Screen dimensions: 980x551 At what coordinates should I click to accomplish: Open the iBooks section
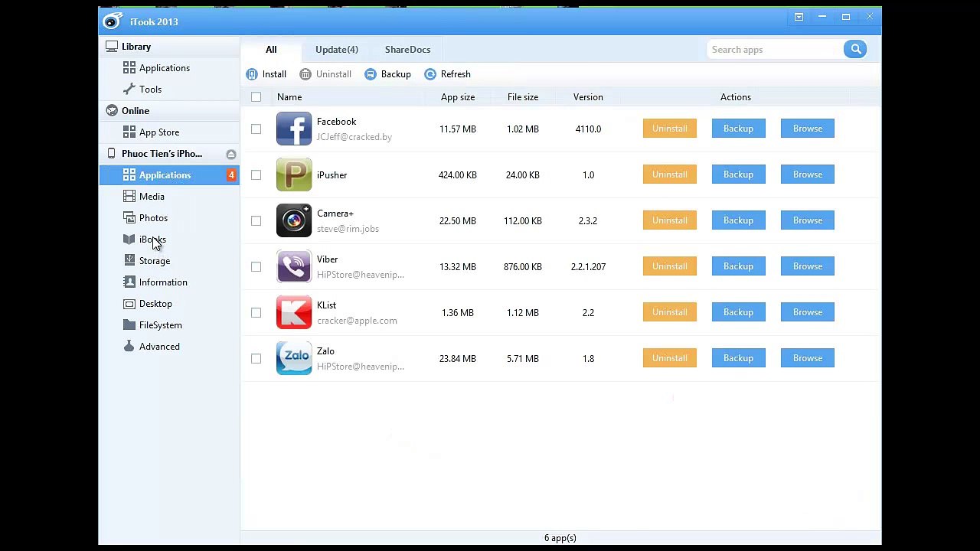[x=152, y=240]
